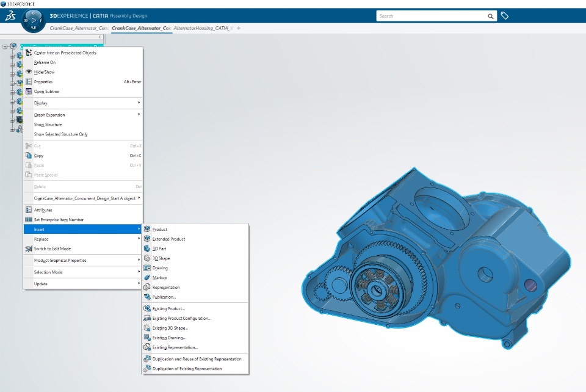
Task: Click the Copy icon in context menu
Action: click(x=29, y=156)
